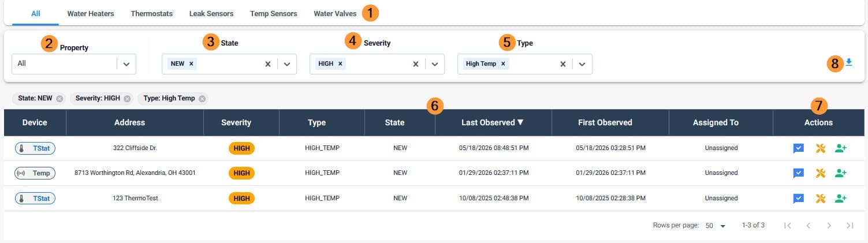Expand the Property dropdown
Screen dimensions: 868x243
point(126,64)
